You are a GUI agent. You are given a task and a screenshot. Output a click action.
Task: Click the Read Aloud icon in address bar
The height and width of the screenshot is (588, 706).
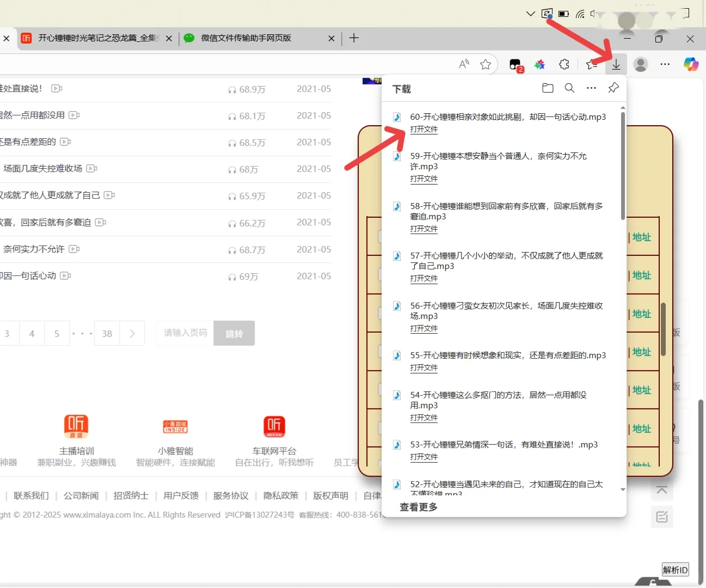pyautogui.click(x=464, y=65)
